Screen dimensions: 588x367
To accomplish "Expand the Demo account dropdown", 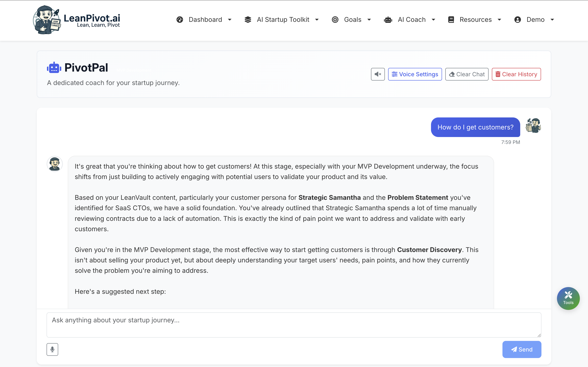I will pyautogui.click(x=552, y=19).
